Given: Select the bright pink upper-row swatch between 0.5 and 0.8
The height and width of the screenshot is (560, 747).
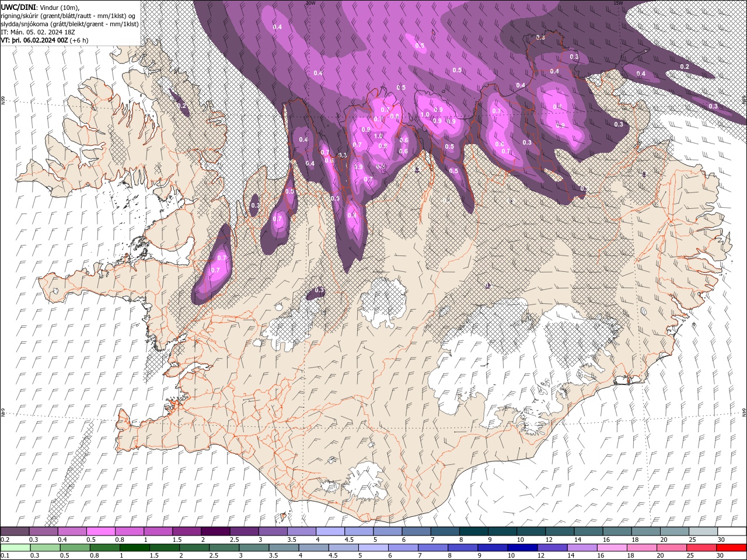Looking at the screenshot, I should [101, 531].
